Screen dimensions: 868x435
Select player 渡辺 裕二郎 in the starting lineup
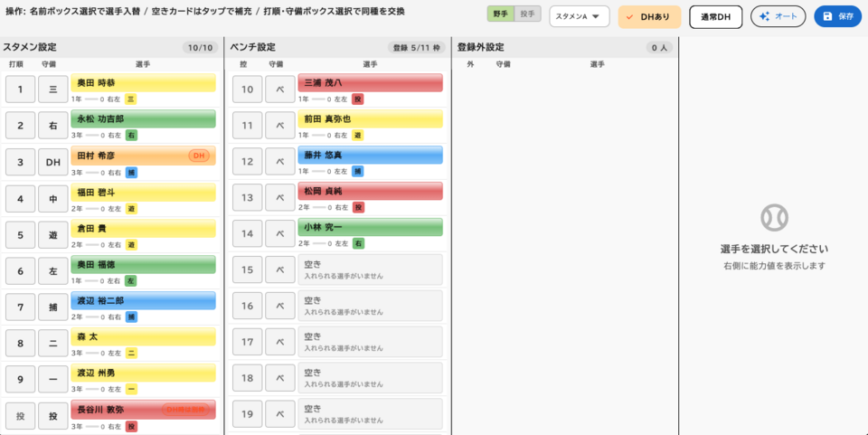(143, 300)
